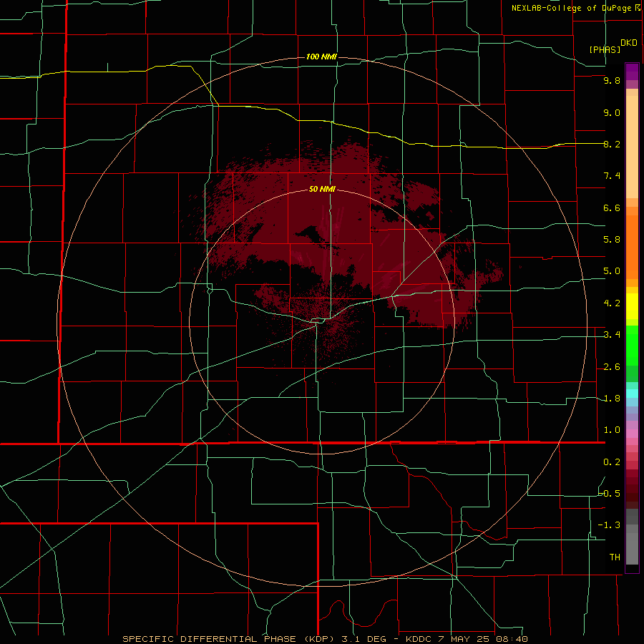The height and width of the screenshot is (644, 644).
Task: Click the 2.6 value on the scale
Action: 612,367
